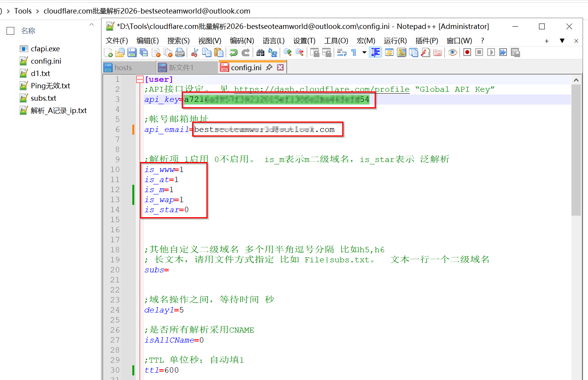
Task: Switch to the hosts tab
Action: (x=129, y=68)
